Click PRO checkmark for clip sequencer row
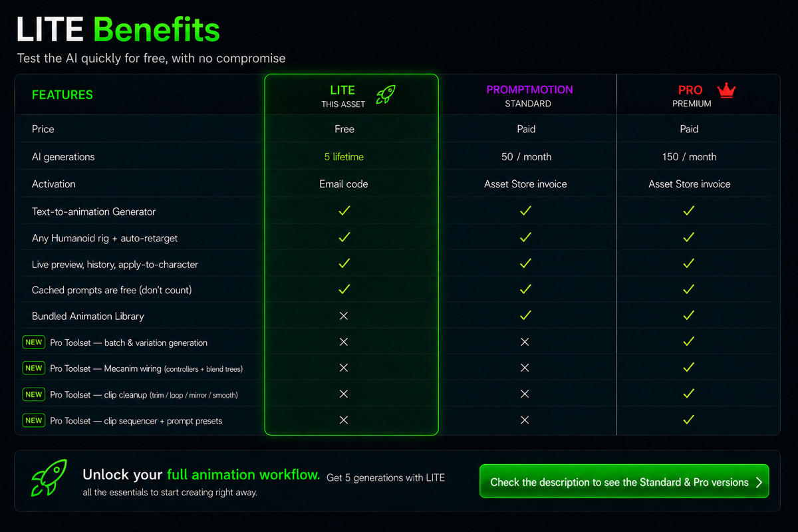The height and width of the screenshot is (532, 798). (x=689, y=420)
